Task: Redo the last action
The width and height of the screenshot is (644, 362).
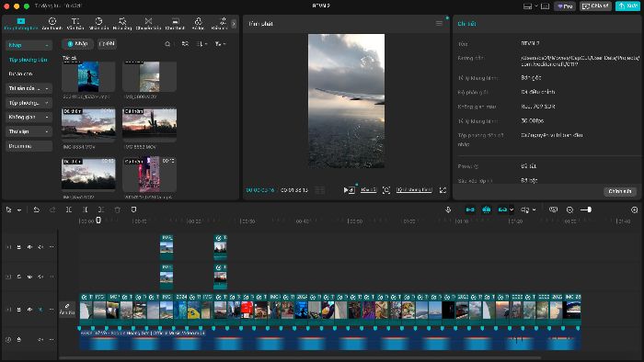Action: 52,209
